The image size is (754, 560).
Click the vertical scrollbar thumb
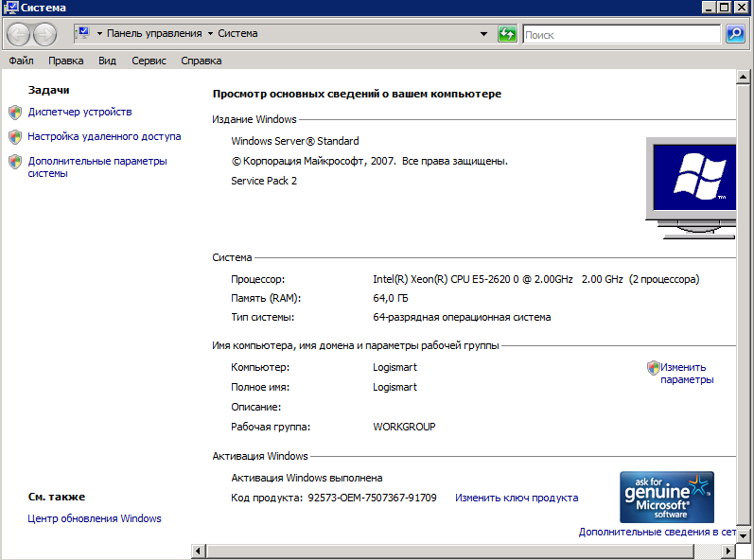[743, 306]
